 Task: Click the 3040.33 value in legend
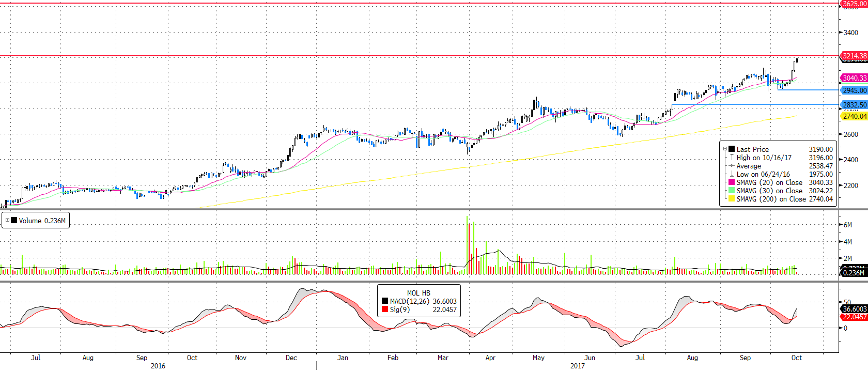point(820,182)
